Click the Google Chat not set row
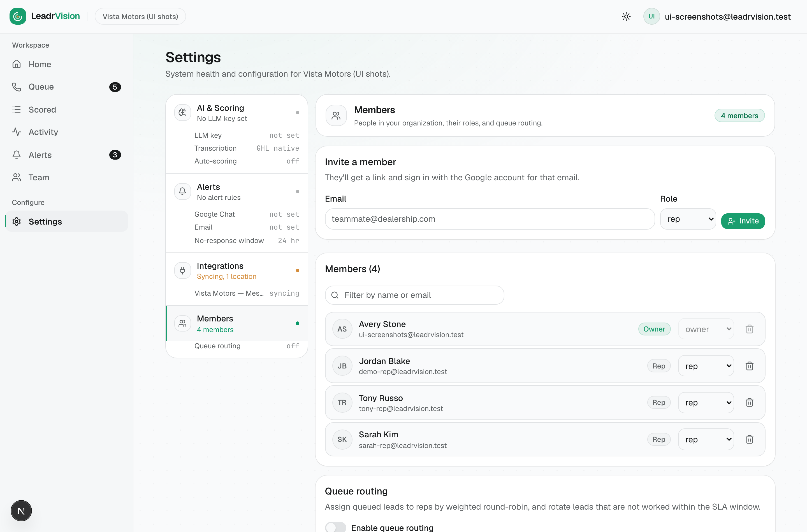Viewport: 807px width, 532px height. click(x=247, y=214)
